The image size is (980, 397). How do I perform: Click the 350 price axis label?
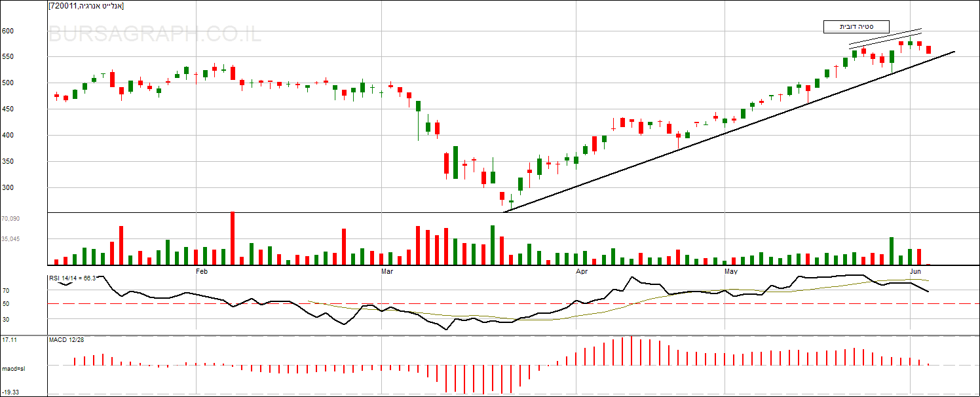tap(8, 162)
